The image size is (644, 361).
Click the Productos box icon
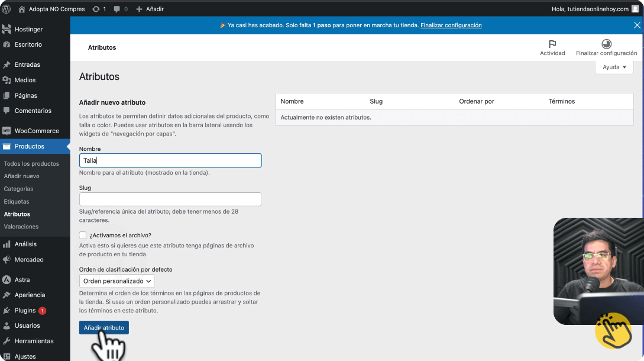tap(7, 146)
